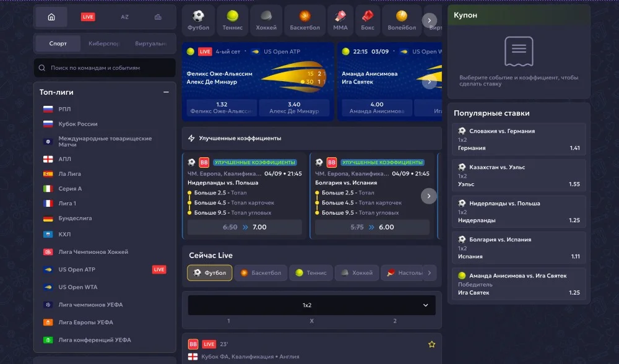Select the Баскетбол sport icon at top
The image size is (619, 364).
(x=305, y=20)
